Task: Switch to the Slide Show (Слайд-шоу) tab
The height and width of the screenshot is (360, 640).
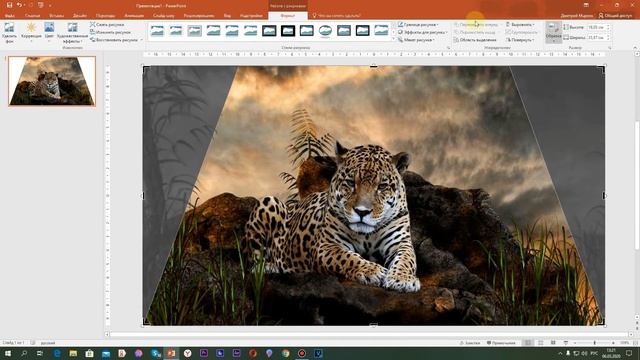Action: pos(164,16)
